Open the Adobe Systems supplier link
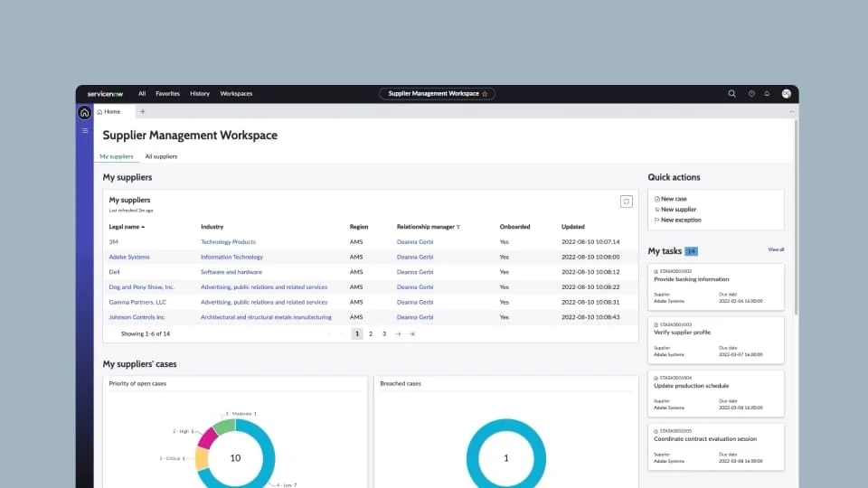The image size is (868, 488). click(129, 257)
